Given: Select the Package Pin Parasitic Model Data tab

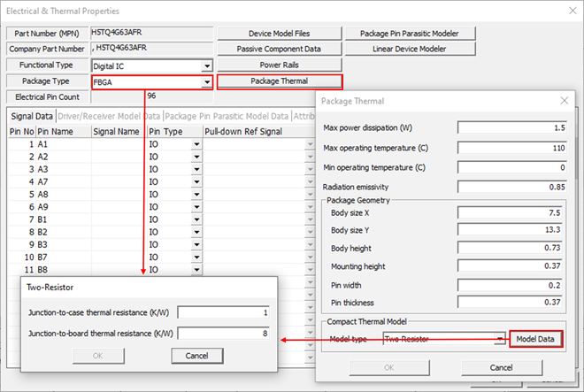Looking at the screenshot, I should tap(227, 116).
